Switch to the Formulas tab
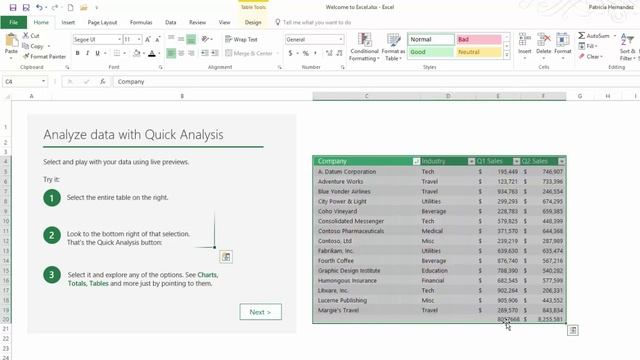The image size is (640, 360). 141,22
